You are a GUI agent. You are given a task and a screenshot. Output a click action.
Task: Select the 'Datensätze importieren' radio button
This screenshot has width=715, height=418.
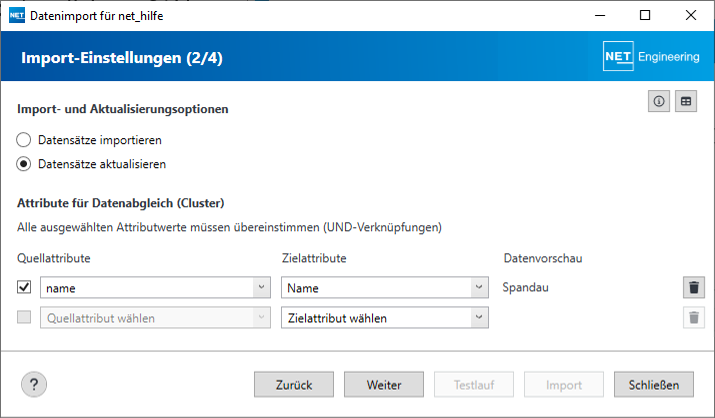[x=24, y=140]
